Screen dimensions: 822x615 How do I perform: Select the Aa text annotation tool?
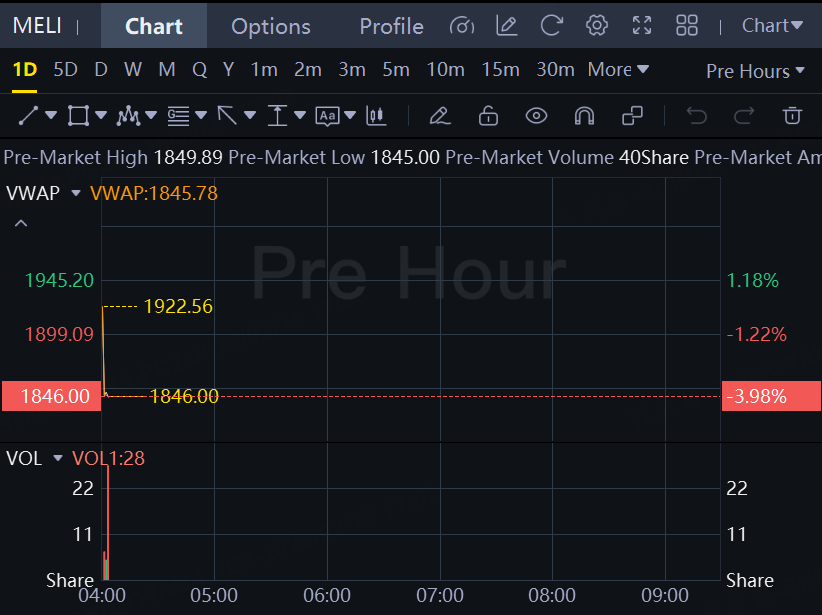(x=328, y=116)
